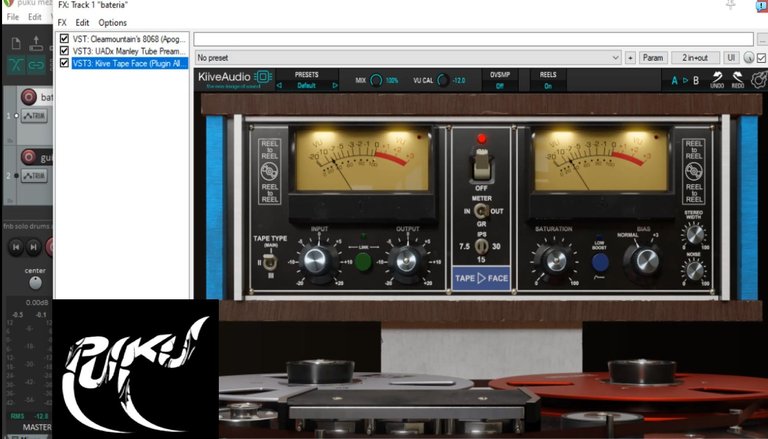This screenshot has width=768, height=439.
Task: Click the TAPE FACE logo badge
Action: point(481,278)
